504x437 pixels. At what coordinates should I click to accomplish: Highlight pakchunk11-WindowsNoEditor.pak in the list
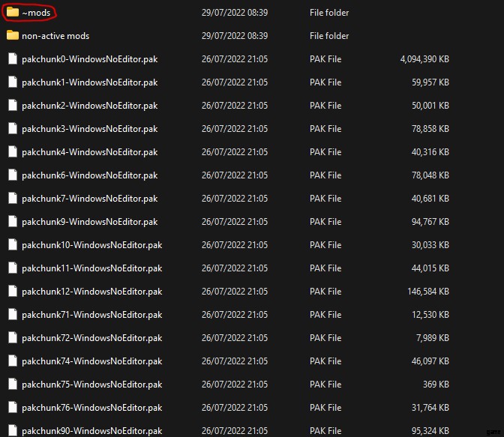[x=91, y=268]
